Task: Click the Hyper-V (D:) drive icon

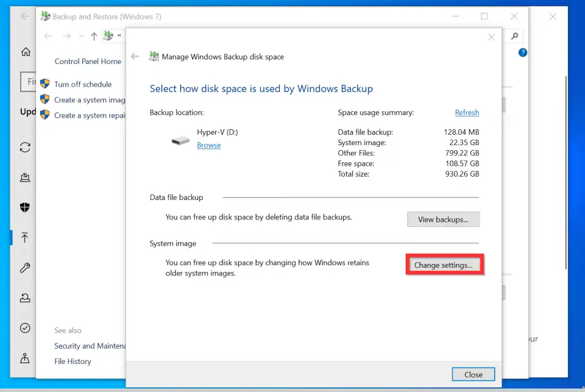Action: pyautogui.click(x=180, y=139)
